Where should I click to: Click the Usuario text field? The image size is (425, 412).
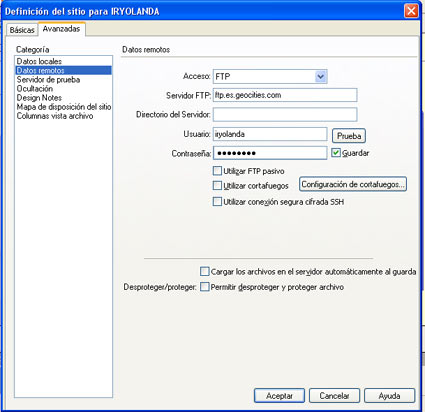pyautogui.click(x=270, y=134)
